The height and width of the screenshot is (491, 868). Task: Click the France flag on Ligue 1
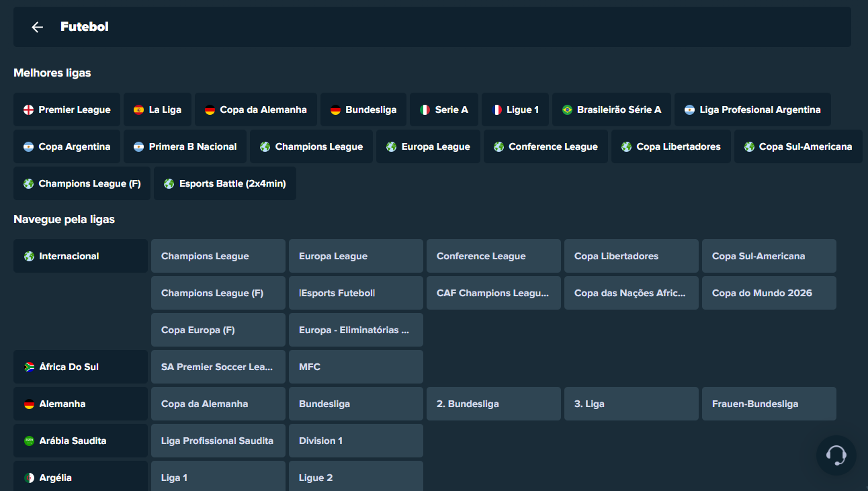pos(496,109)
